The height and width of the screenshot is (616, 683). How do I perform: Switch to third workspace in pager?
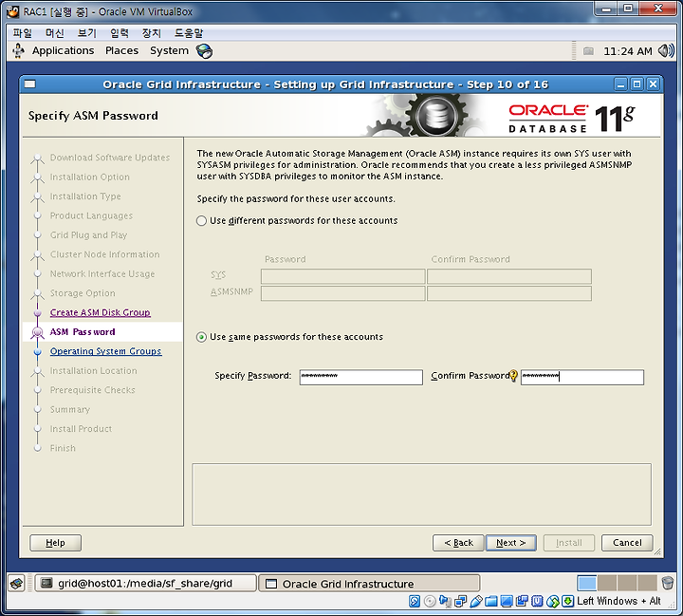(627, 583)
